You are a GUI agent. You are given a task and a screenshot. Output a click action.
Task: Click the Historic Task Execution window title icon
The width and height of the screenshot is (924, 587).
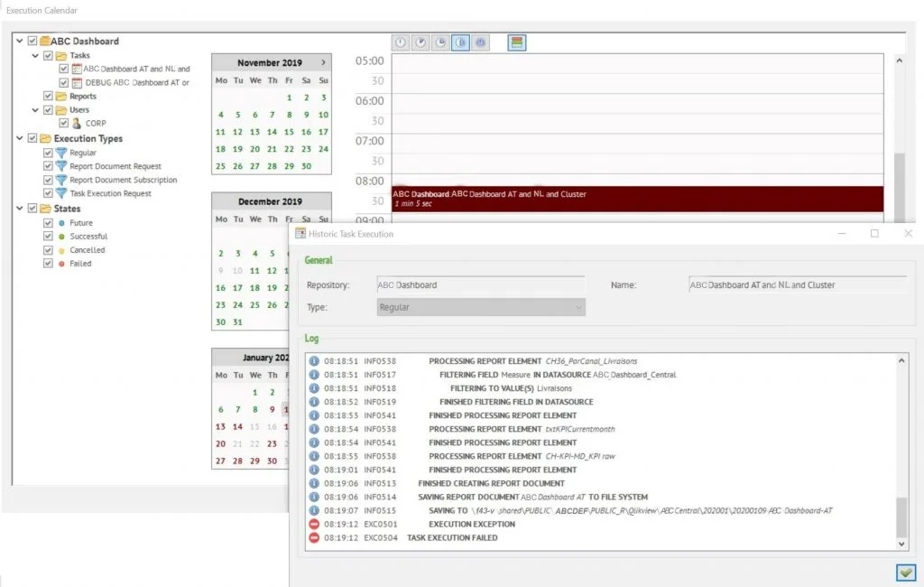tap(300, 234)
